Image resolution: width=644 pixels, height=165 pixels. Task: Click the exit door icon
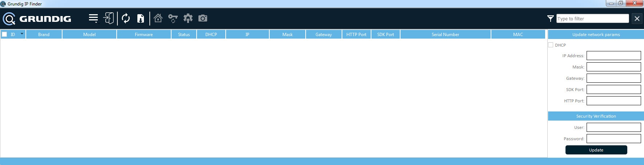pos(108,18)
